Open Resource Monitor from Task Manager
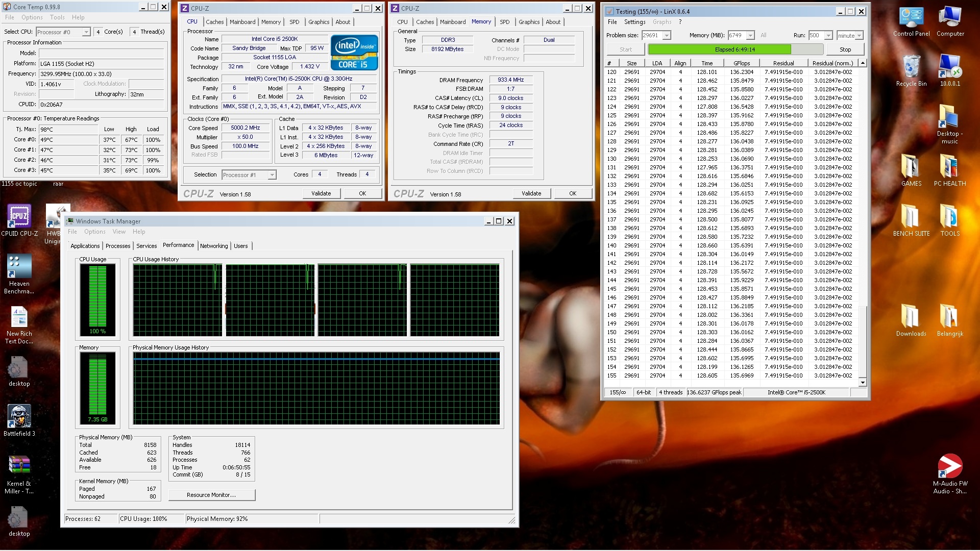Screen dimensions: 980x551 [211, 495]
